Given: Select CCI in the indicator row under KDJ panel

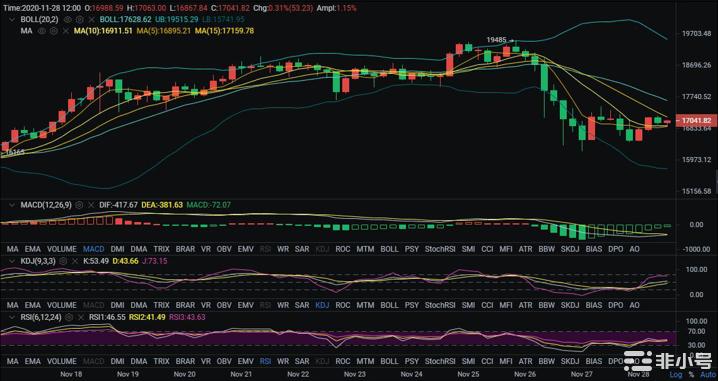Looking at the screenshot, I should (x=488, y=305).
